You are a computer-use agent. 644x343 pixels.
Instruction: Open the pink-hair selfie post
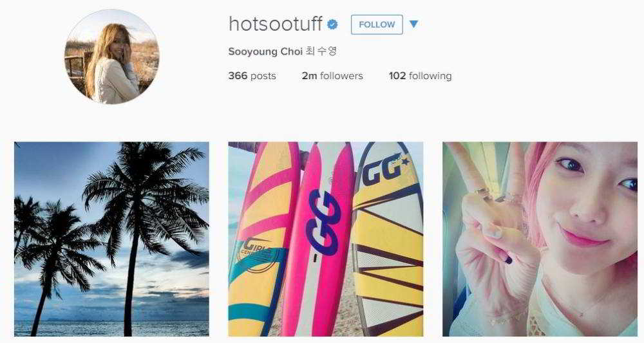[x=540, y=239]
